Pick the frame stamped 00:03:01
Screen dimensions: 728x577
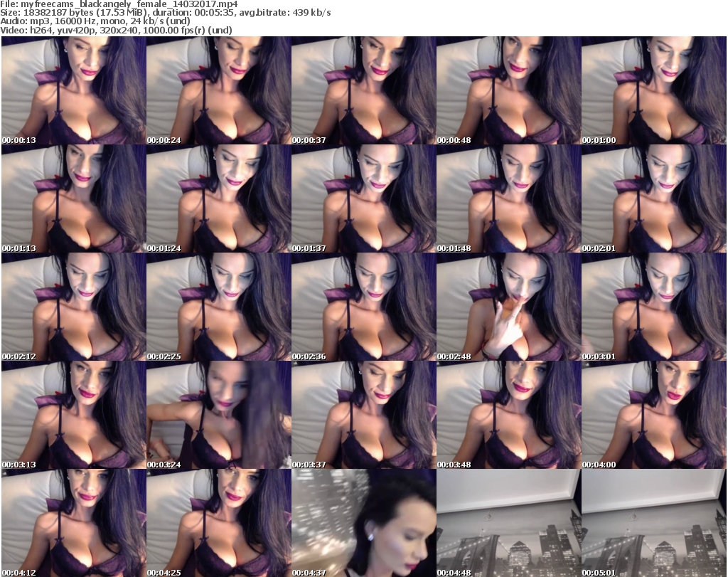pos(654,307)
